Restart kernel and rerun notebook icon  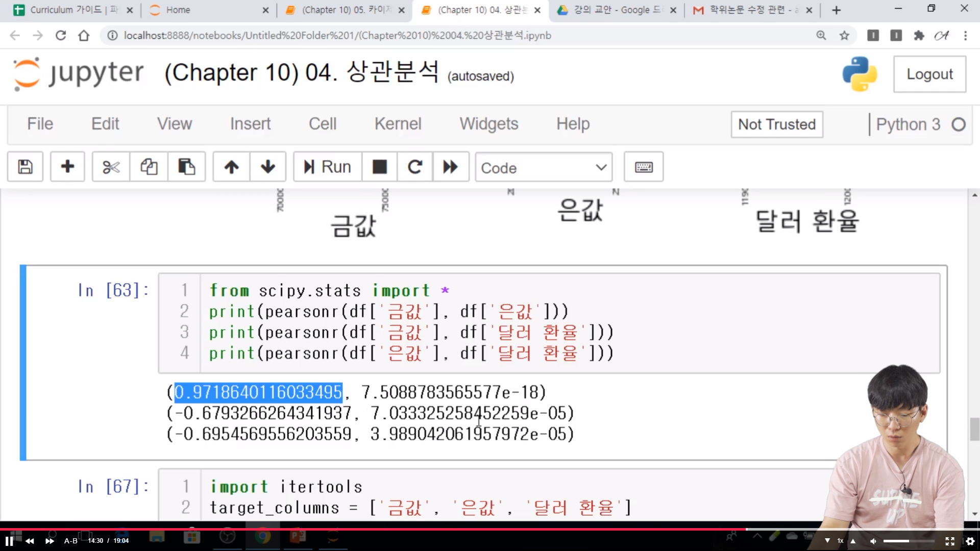click(450, 167)
